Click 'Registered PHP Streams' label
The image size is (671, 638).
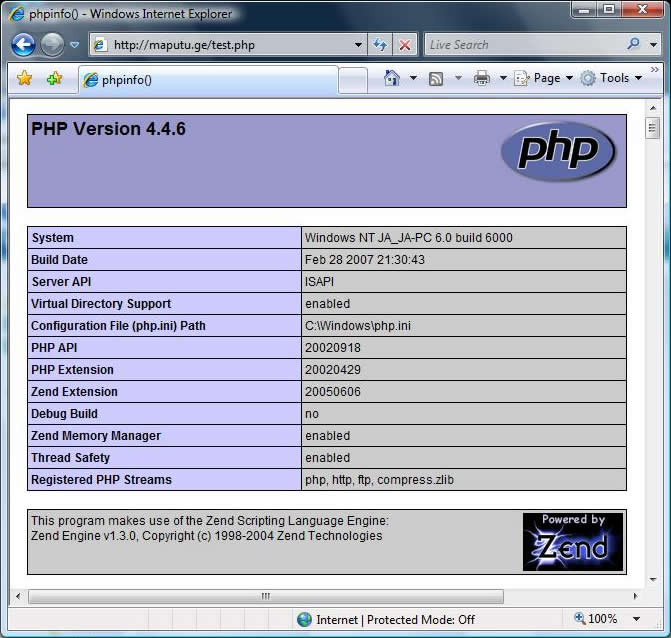tap(101, 480)
